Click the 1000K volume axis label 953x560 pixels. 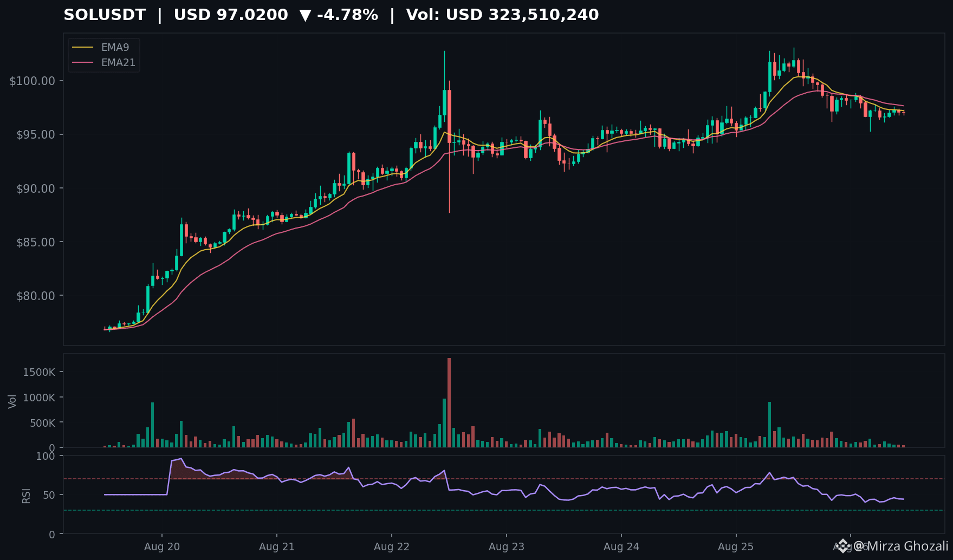39,398
